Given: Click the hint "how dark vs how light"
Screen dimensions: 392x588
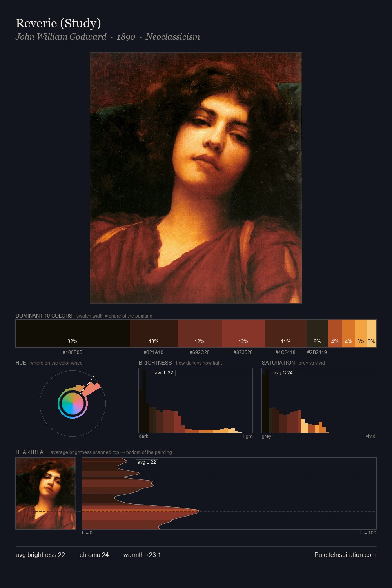Looking at the screenshot, I should click(x=199, y=363).
